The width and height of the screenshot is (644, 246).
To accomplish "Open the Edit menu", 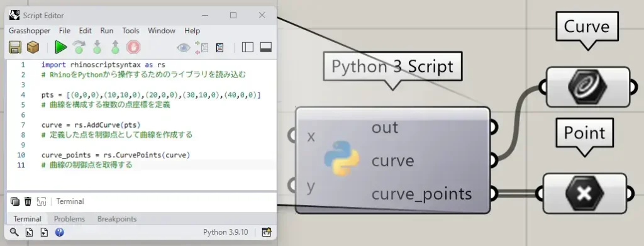I will coord(86,31).
